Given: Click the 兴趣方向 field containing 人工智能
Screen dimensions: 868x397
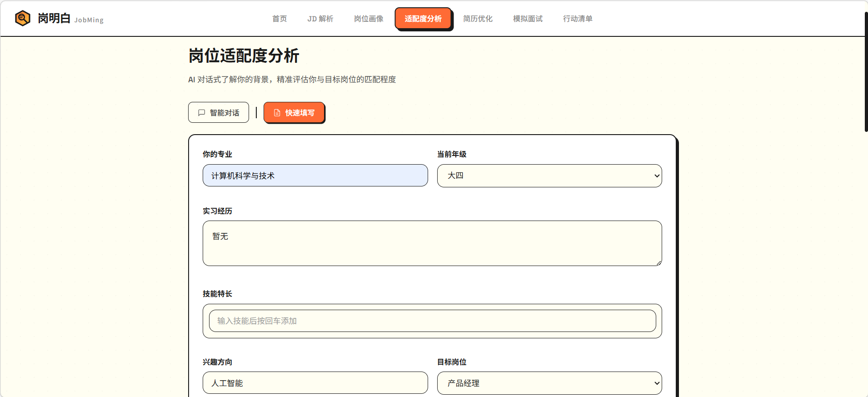Looking at the screenshot, I should click(315, 383).
